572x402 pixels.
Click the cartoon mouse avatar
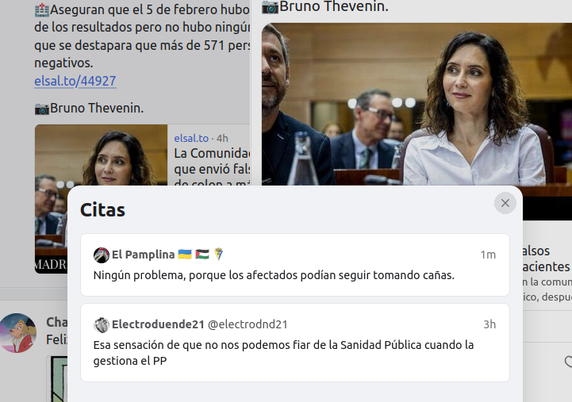[x=18, y=333]
